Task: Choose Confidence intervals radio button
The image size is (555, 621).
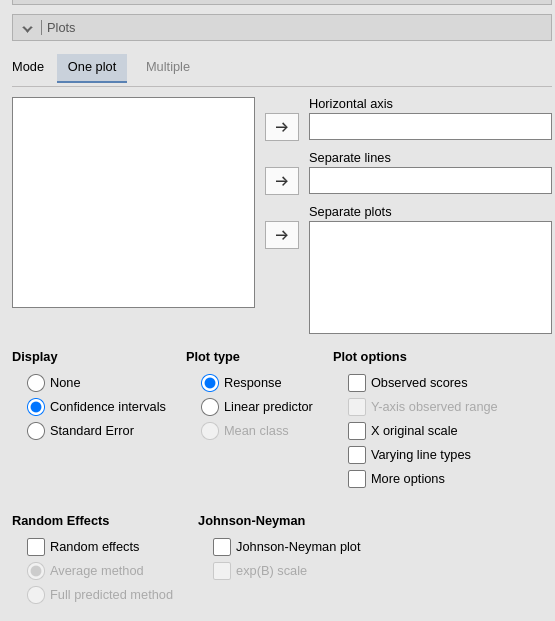Action: pos(36,407)
